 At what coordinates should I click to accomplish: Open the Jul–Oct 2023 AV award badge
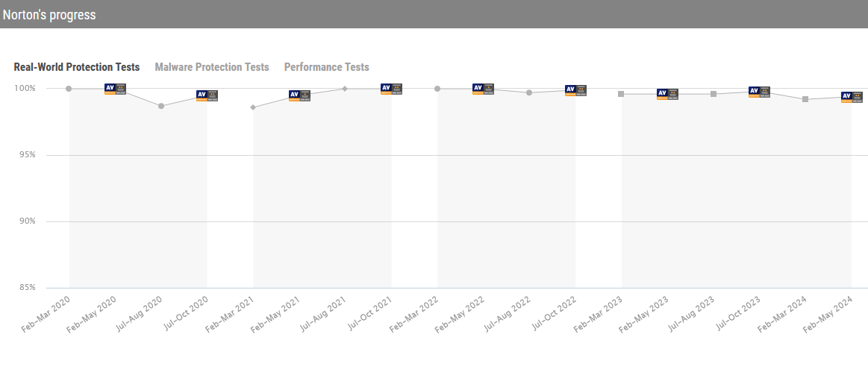click(x=760, y=92)
